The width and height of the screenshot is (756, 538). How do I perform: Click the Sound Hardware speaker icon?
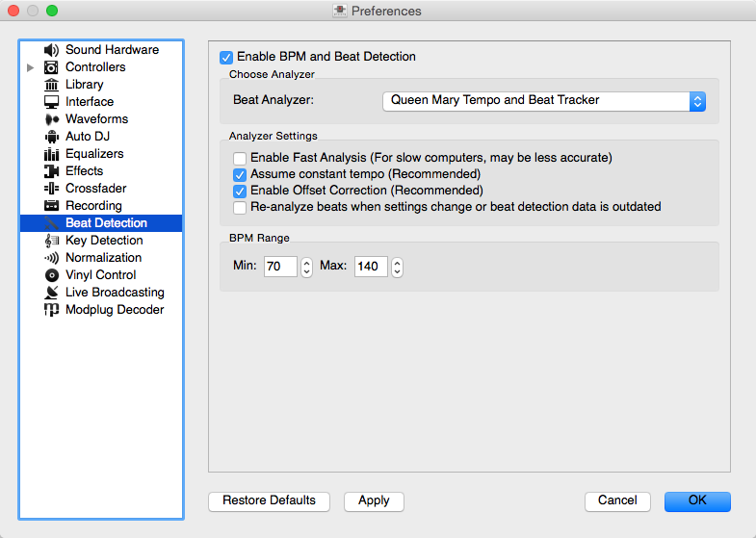click(x=52, y=50)
